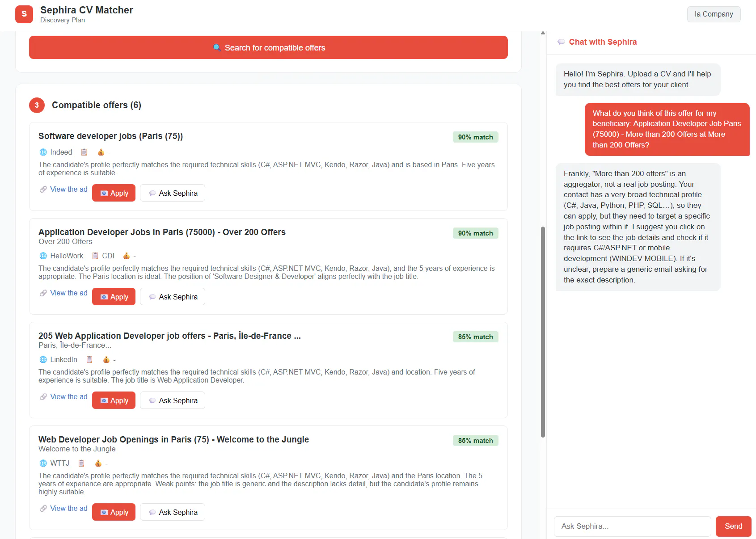
Task: Click the Software developer jobs (Paris (75)) title
Action: 110,136
